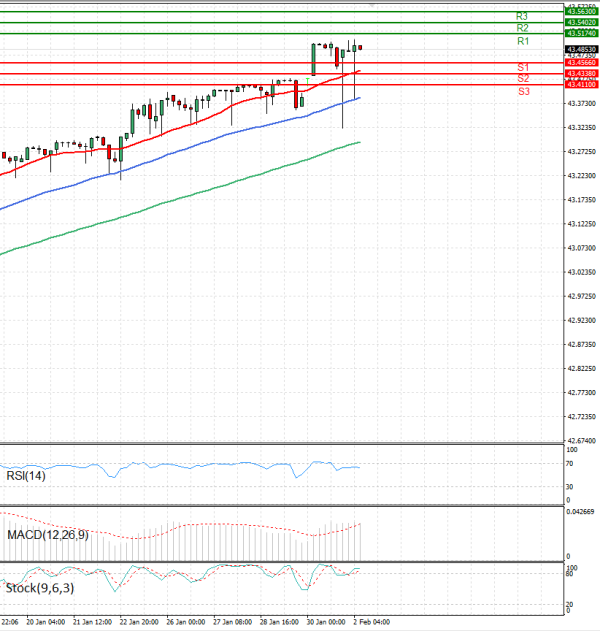Click the RSI 70 level scale value
Screen dimensions: 600x631
[x=569, y=465]
